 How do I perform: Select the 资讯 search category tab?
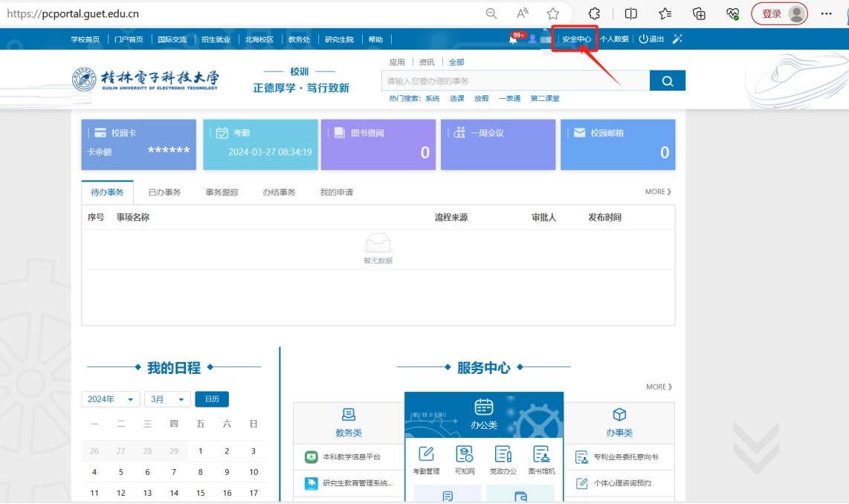tap(427, 62)
